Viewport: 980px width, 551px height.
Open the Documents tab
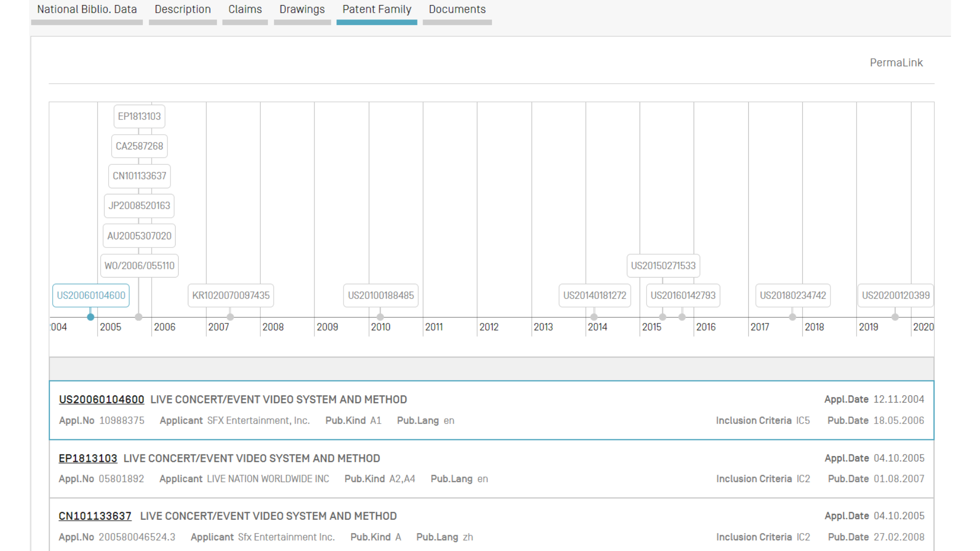(457, 9)
